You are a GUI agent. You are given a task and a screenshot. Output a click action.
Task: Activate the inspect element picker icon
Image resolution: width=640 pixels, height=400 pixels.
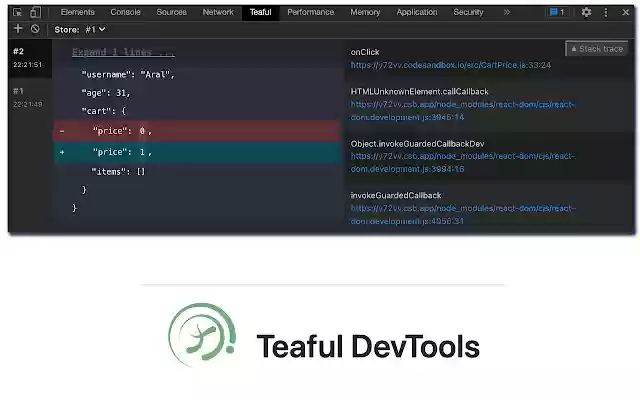(18, 12)
